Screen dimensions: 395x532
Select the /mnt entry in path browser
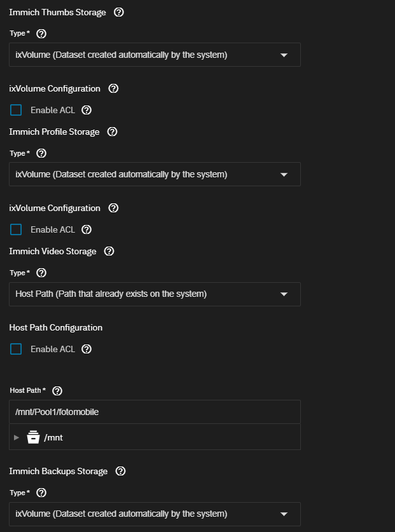coord(53,437)
